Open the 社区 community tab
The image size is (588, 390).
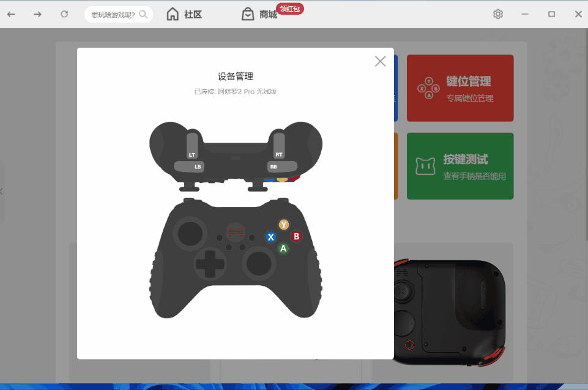(184, 14)
